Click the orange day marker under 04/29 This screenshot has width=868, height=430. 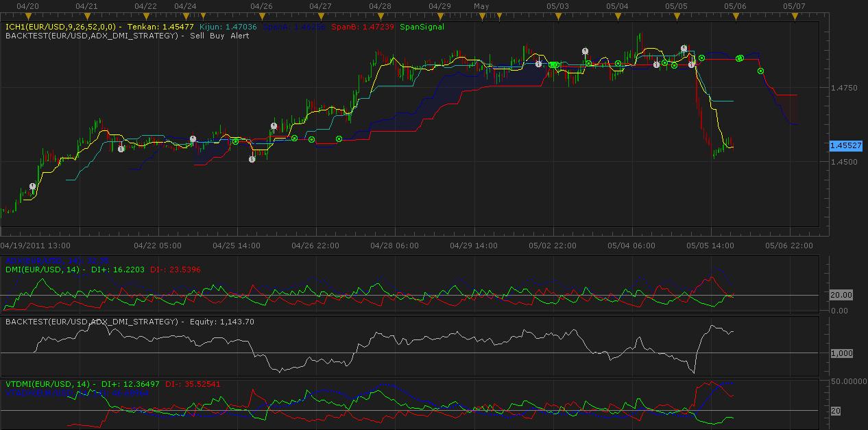pyautogui.click(x=440, y=15)
